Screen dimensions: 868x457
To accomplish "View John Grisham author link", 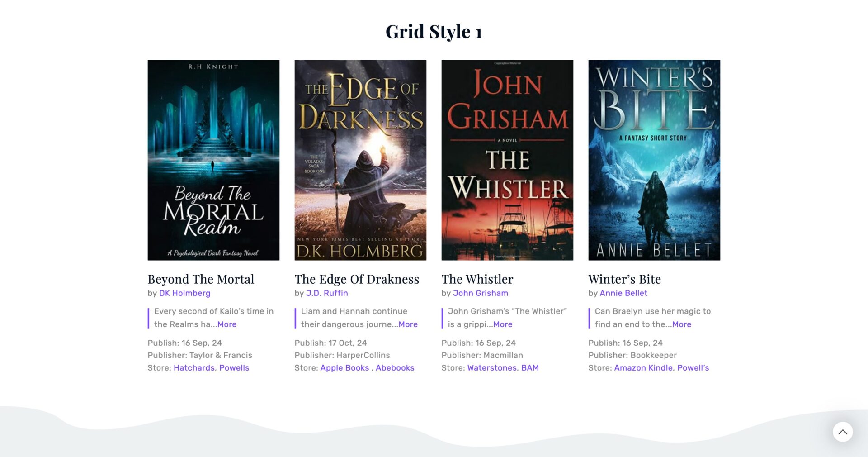I will pyautogui.click(x=481, y=293).
